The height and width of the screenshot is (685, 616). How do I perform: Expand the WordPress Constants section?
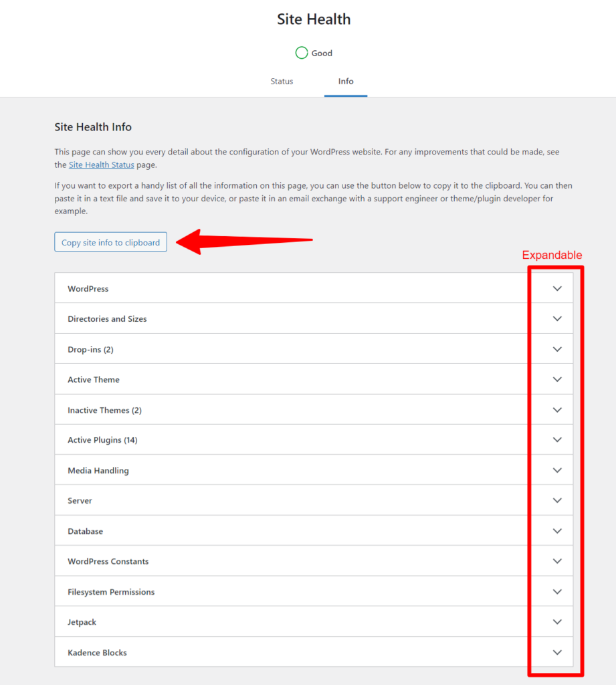557,561
